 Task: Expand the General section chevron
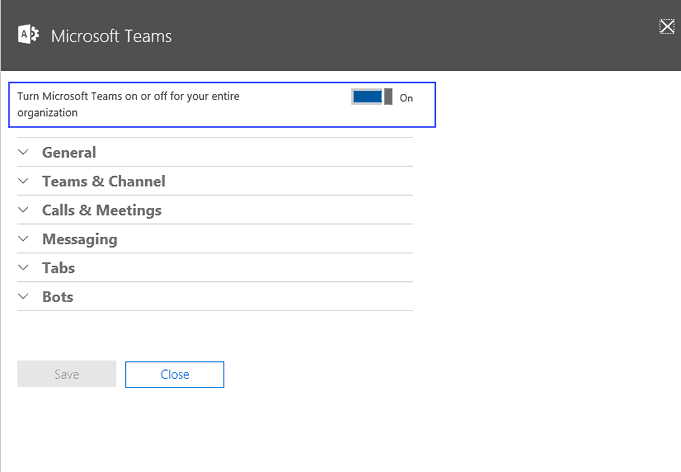coord(23,152)
